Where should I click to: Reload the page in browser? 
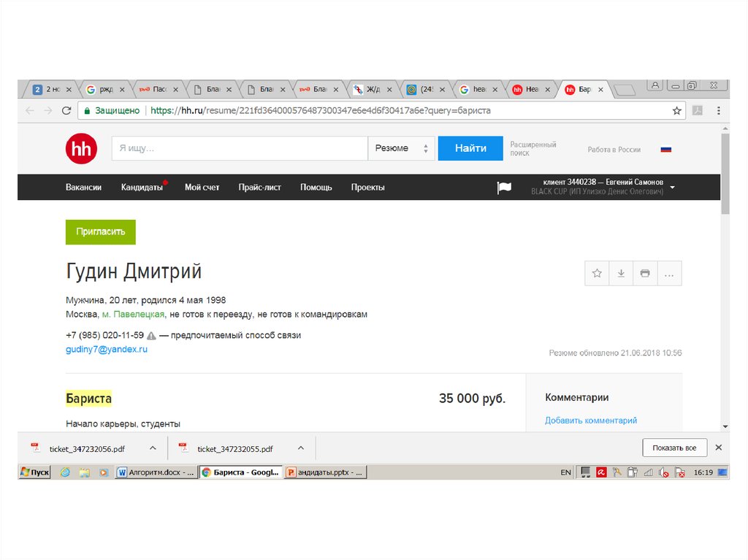[x=66, y=111]
